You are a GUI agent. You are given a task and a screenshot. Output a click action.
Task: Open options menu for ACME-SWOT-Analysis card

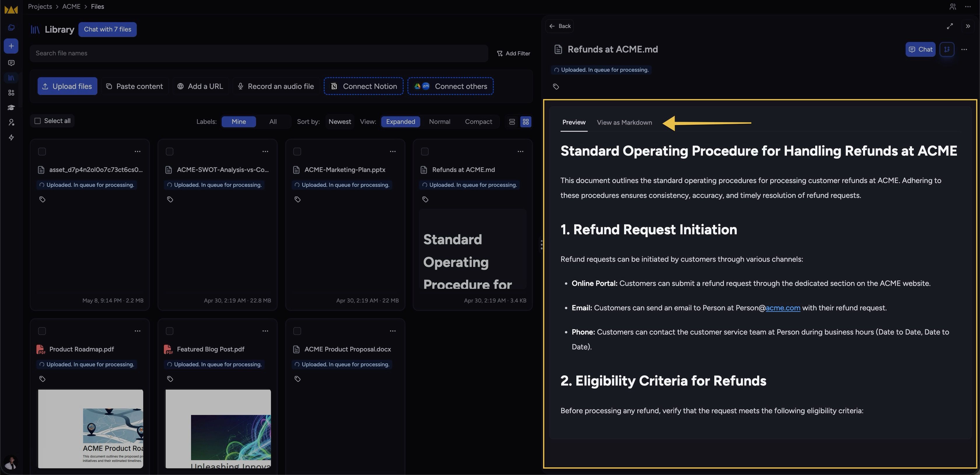(265, 152)
